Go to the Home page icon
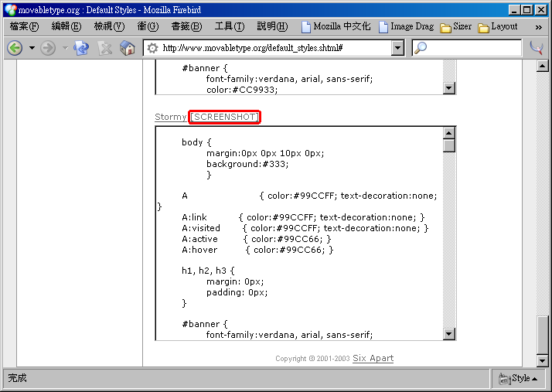 click(x=127, y=48)
